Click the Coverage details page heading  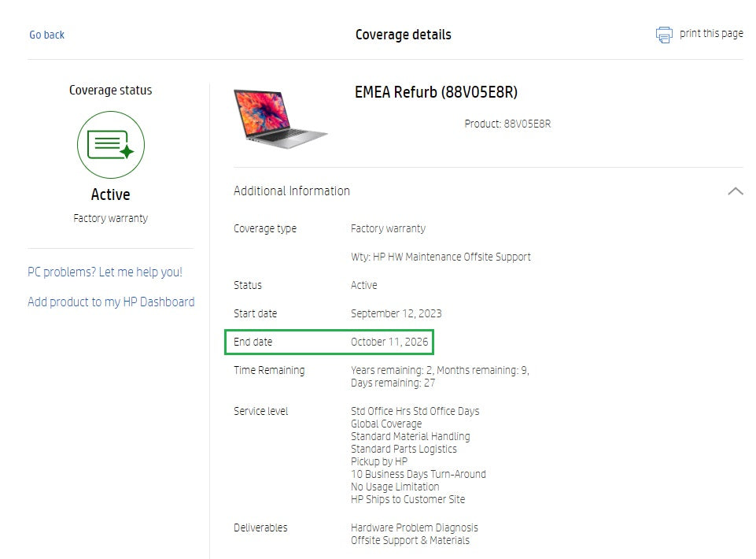click(403, 35)
